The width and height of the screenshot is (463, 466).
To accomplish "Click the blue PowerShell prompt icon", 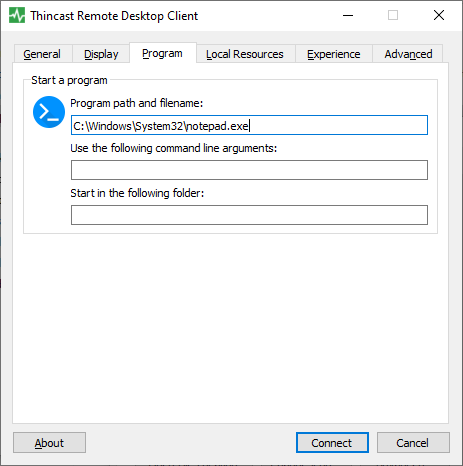I will click(x=49, y=112).
